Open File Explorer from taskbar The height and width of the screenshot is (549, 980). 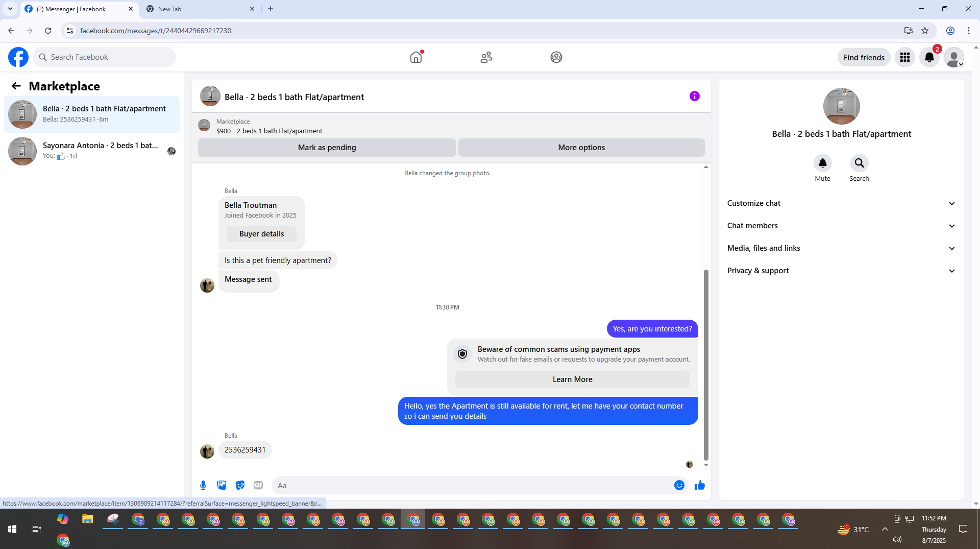(88, 520)
